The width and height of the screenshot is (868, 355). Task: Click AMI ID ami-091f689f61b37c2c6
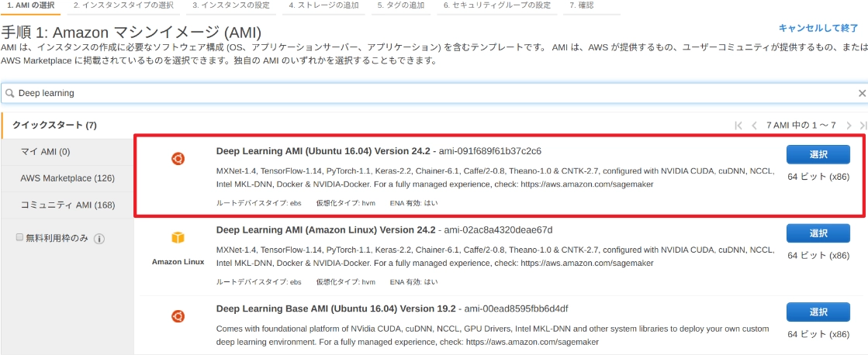coord(490,151)
